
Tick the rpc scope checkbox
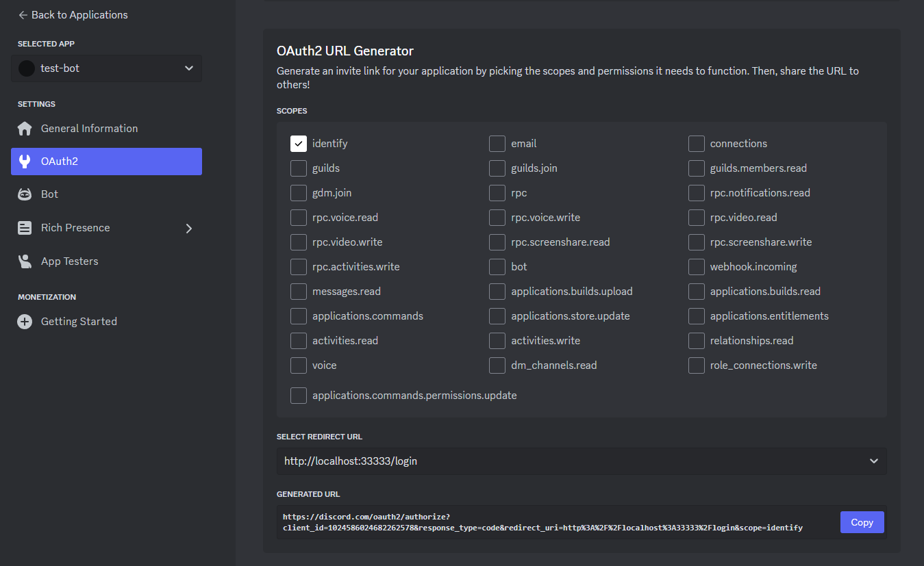click(x=497, y=193)
